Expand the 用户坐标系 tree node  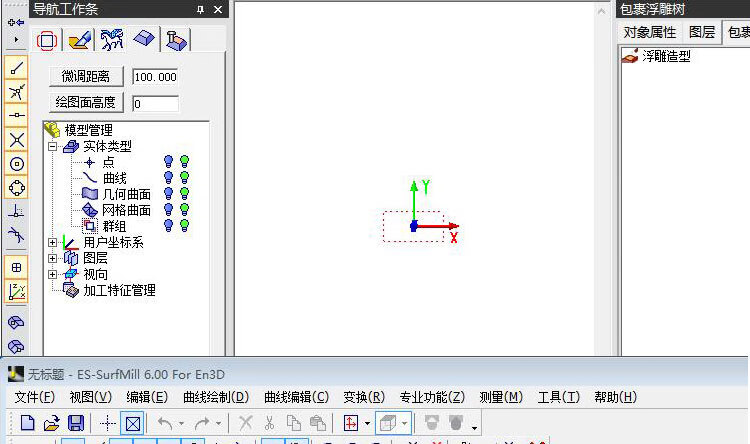(x=53, y=243)
